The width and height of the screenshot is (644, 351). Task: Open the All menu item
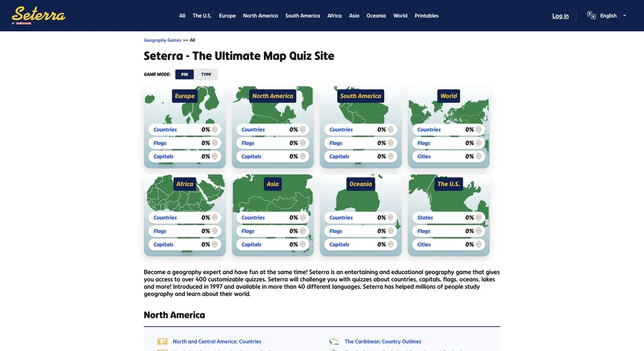click(x=182, y=16)
